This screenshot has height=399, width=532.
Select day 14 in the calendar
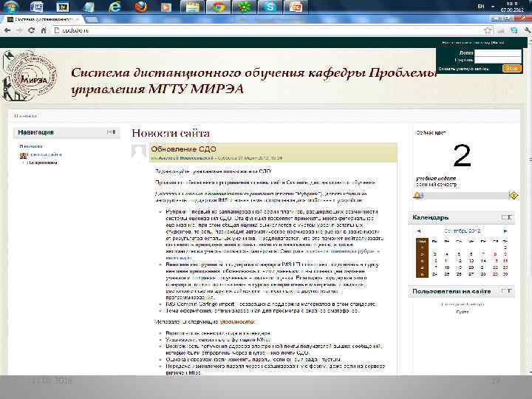coord(483,261)
